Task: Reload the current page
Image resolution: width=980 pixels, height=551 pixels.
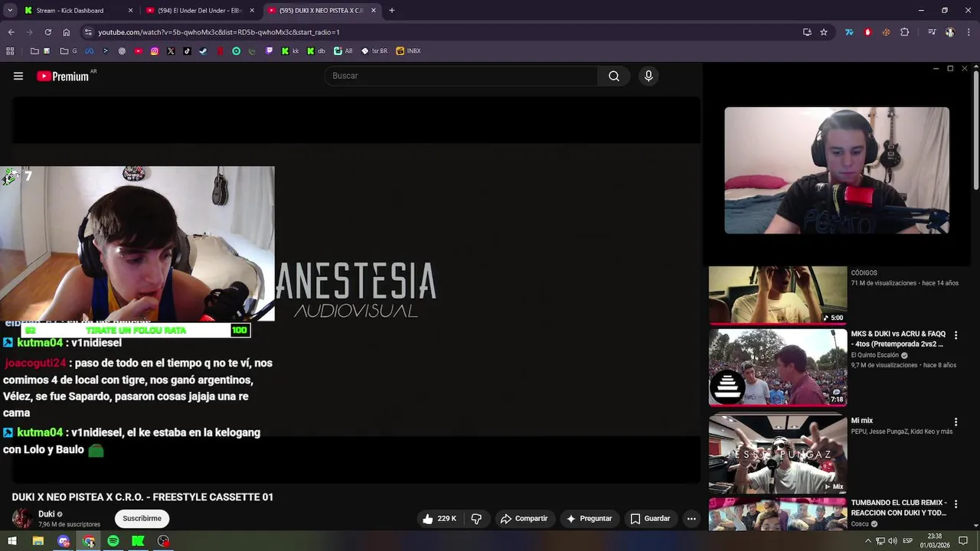Action: coord(47,32)
